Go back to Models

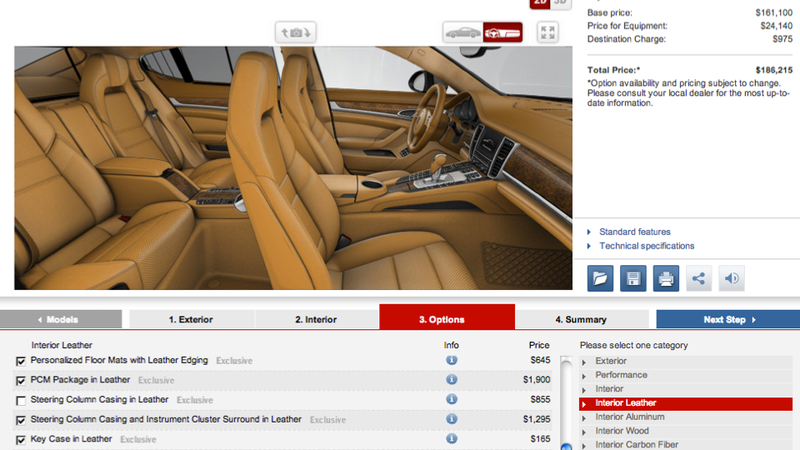click(x=61, y=319)
